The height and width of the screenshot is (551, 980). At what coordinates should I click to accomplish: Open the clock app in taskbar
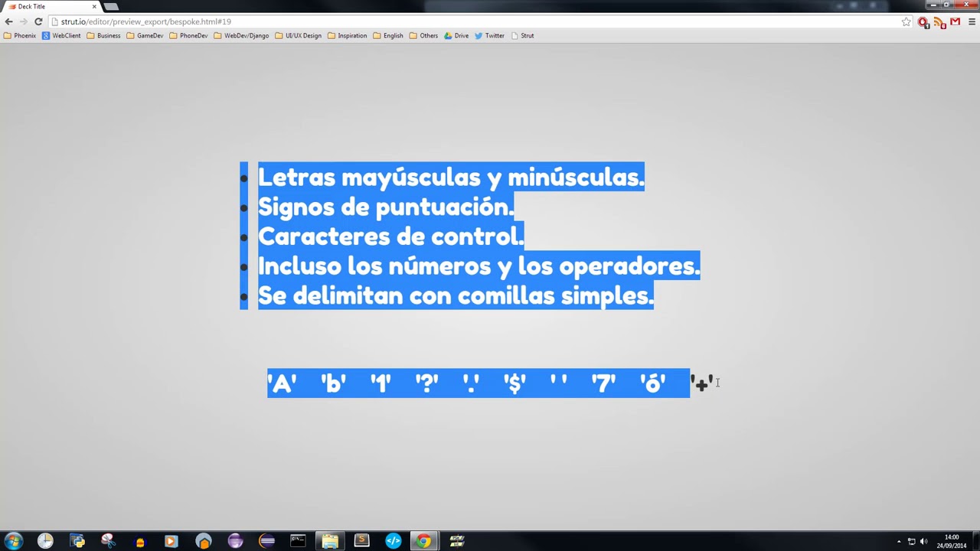click(x=45, y=541)
